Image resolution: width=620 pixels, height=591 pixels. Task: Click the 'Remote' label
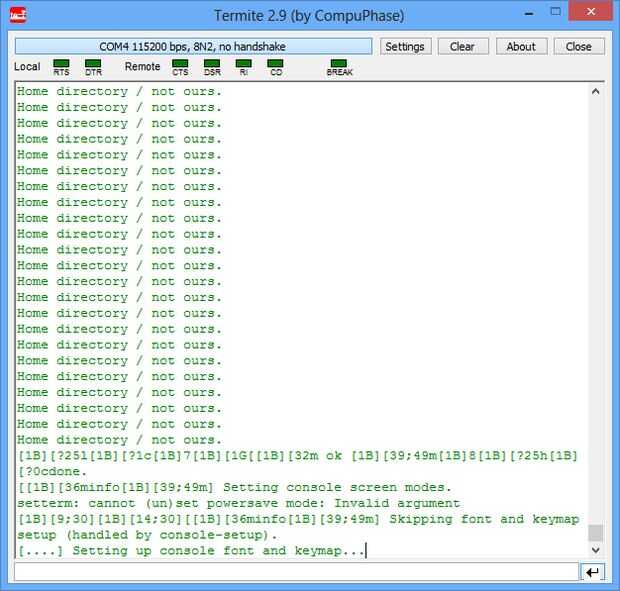pos(142,66)
